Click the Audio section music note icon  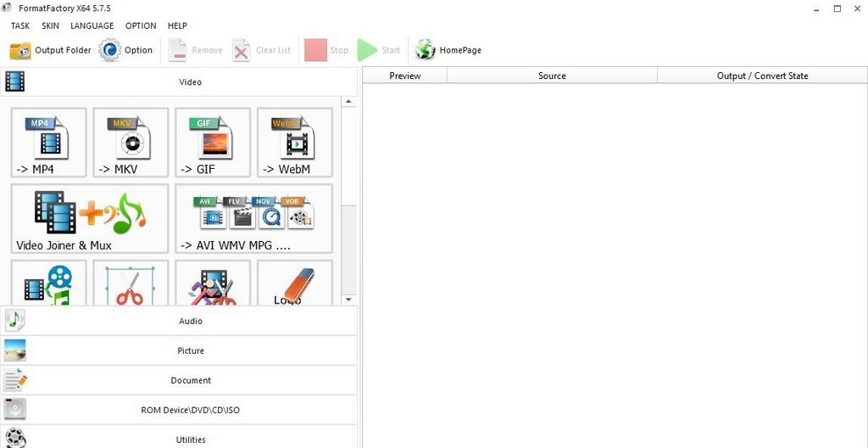[x=15, y=321]
